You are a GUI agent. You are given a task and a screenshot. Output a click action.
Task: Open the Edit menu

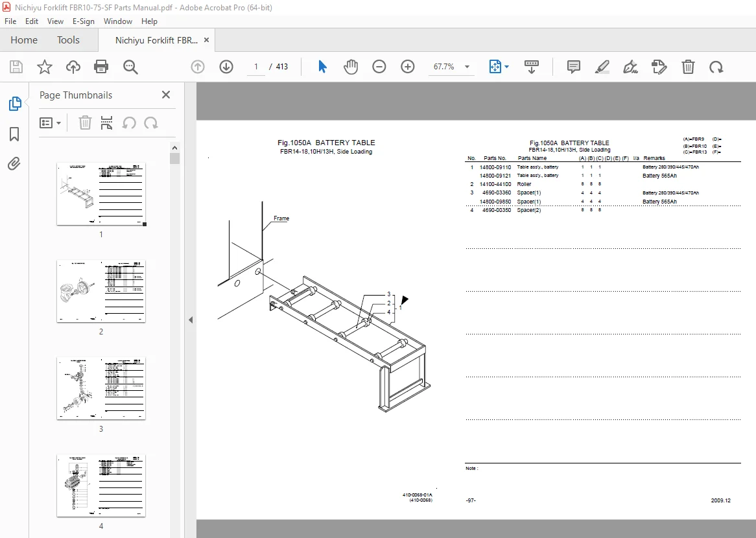[x=31, y=21]
